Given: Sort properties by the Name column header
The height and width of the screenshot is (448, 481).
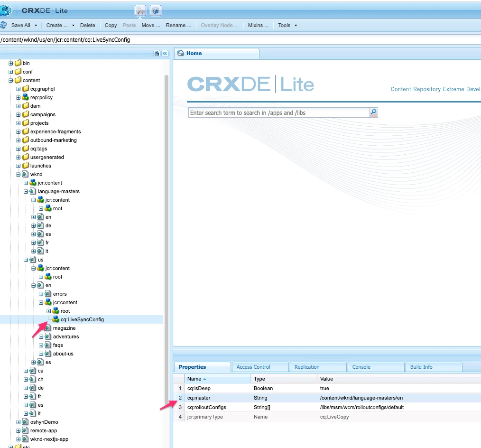Looking at the screenshot, I should tap(217, 379).
